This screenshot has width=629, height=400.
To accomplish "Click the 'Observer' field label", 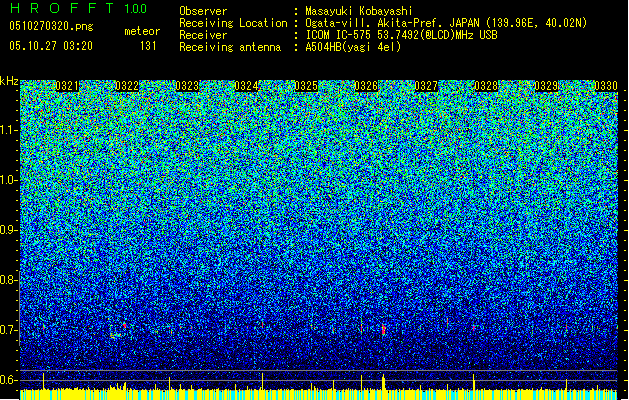I will point(203,11).
